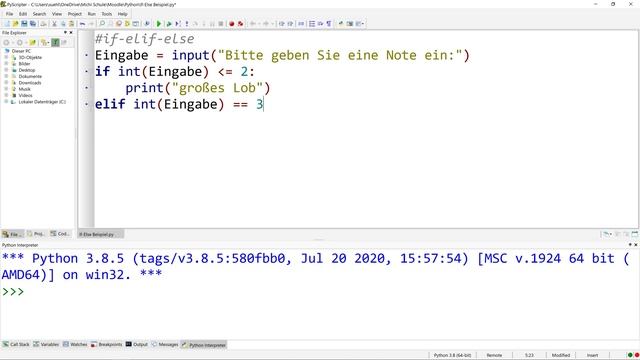Expand the 3D-Objekte folder node

pyautogui.click(x=6, y=58)
